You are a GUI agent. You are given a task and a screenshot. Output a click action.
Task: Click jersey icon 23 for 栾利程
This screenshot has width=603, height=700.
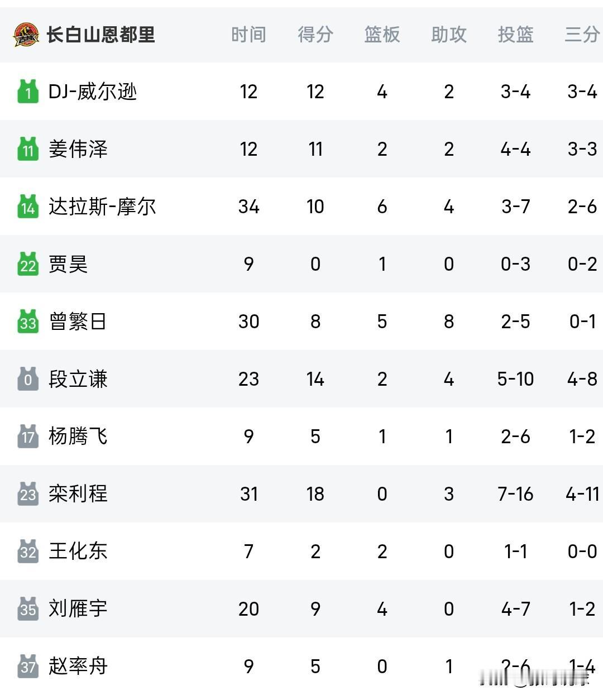click(28, 493)
